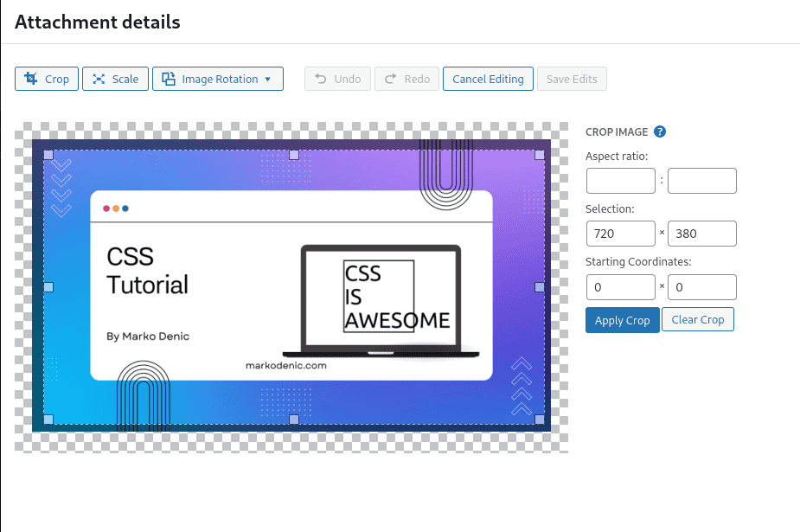Click the Crop tool button
800x532 pixels.
[47, 79]
